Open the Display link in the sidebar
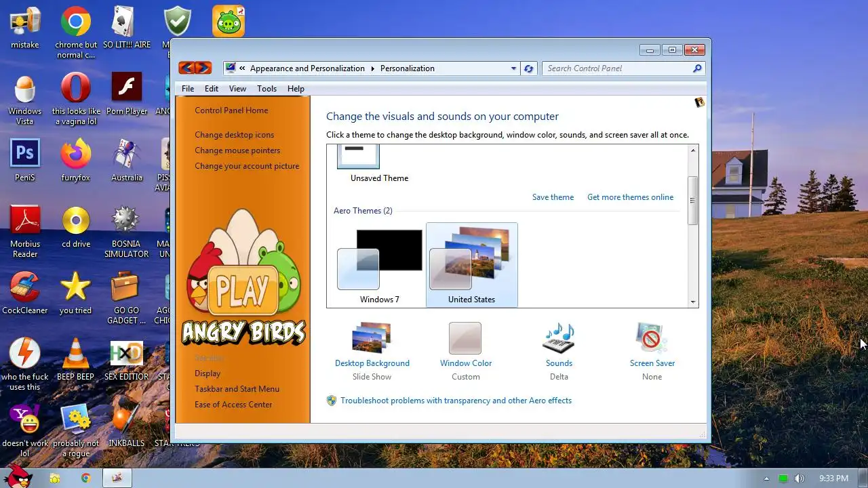Image resolution: width=868 pixels, height=488 pixels. (208, 373)
